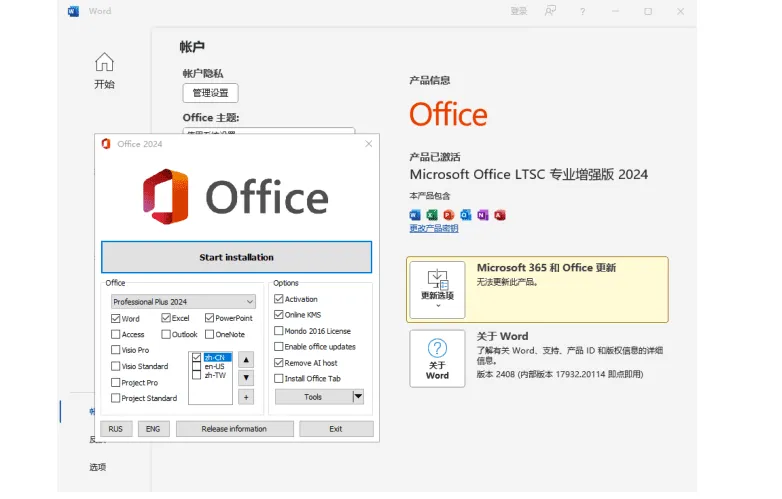Open the Office theme dropdown in Word

click(269, 131)
